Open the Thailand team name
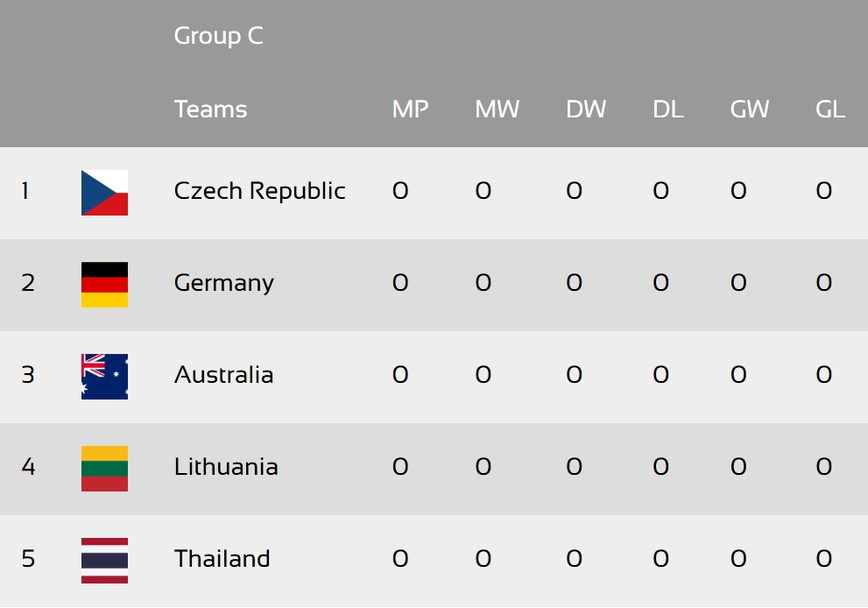The image size is (868, 608). [x=222, y=559]
